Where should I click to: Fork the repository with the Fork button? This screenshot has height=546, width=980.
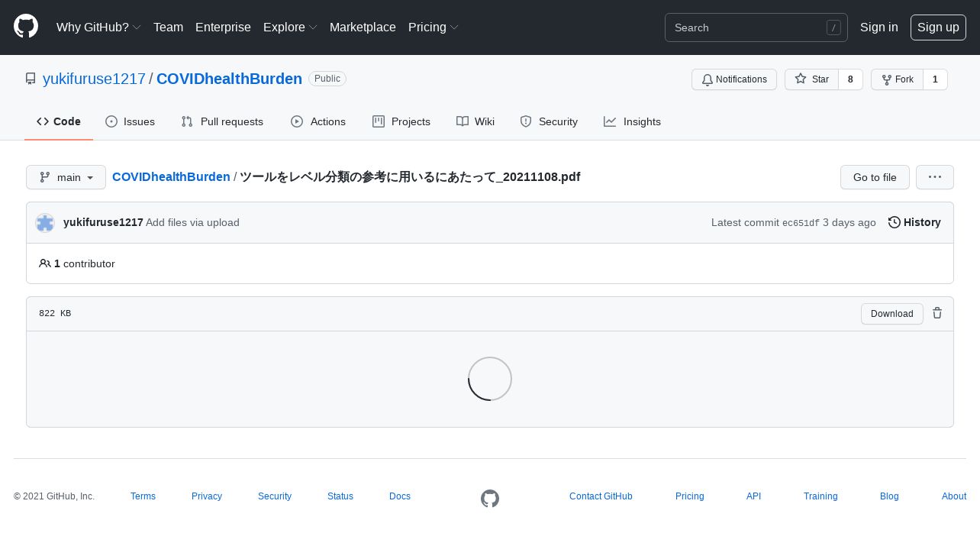pyautogui.click(x=897, y=79)
